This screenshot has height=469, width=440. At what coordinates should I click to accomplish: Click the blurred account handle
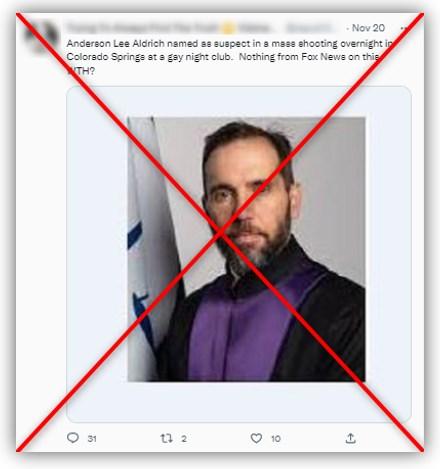click(308, 28)
